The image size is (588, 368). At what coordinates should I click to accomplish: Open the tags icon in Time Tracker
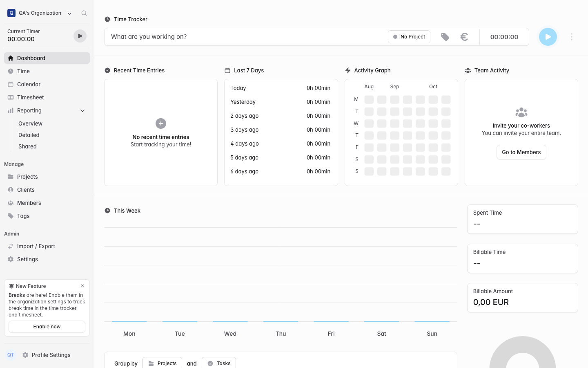pyautogui.click(x=445, y=37)
